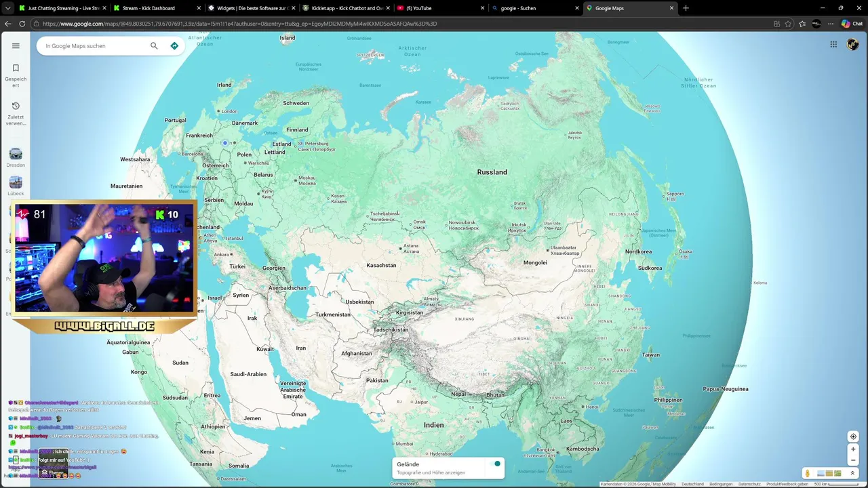Image resolution: width=868 pixels, height=488 pixels.
Task: Click the Afghanistan country label
Action: [x=357, y=353]
